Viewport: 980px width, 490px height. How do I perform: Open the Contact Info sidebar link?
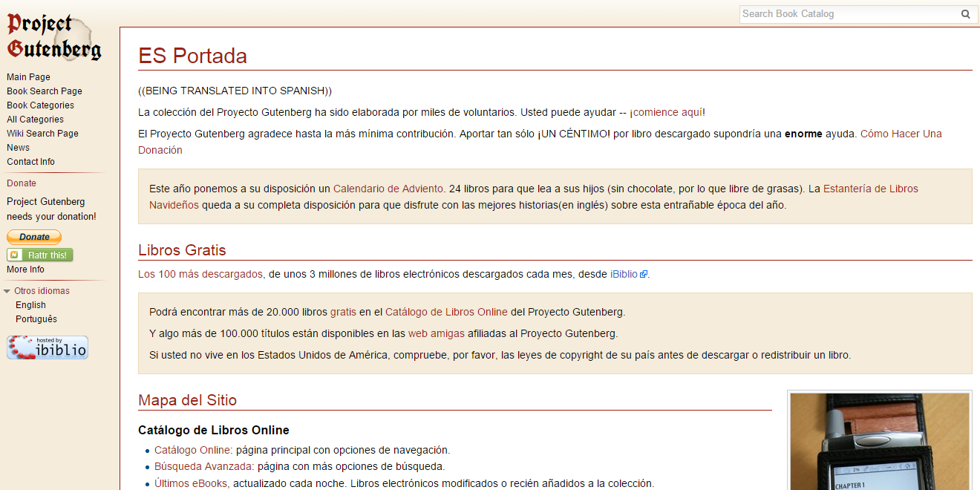(x=30, y=162)
